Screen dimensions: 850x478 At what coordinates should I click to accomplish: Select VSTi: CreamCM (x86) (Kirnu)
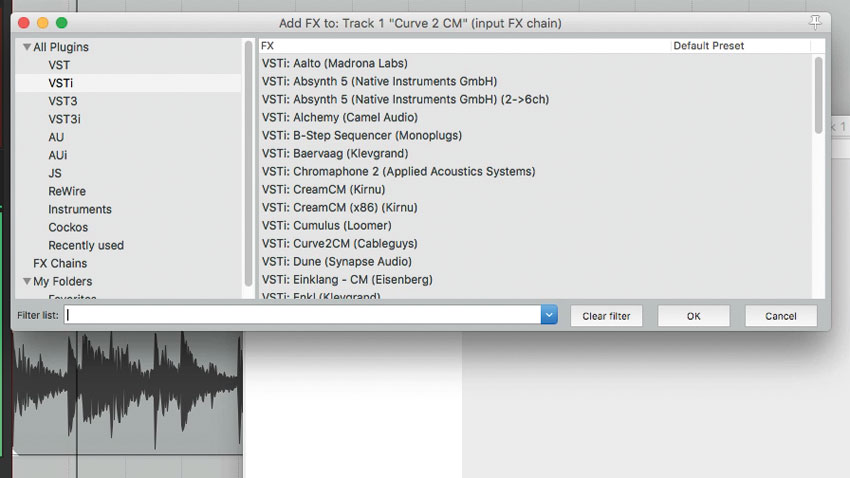[x=339, y=207]
